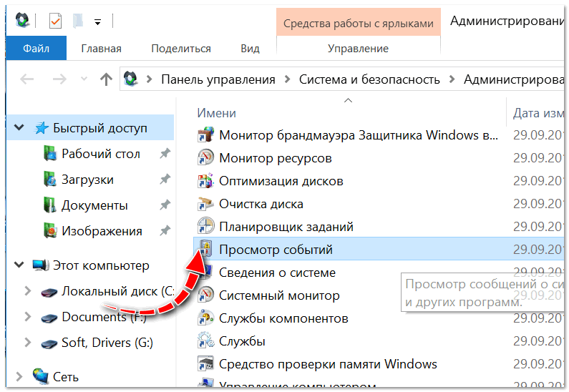The height and width of the screenshot is (392, 569).
Task: Select Средство проверки памяти Windows file name
Action: click(328, 363)
